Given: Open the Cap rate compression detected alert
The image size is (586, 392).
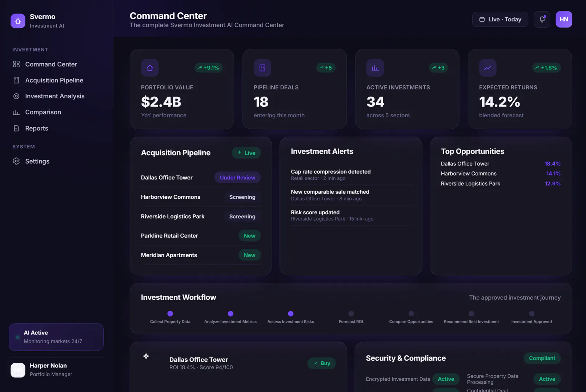Looking at the screenshot, I should [x=352, y=175].
